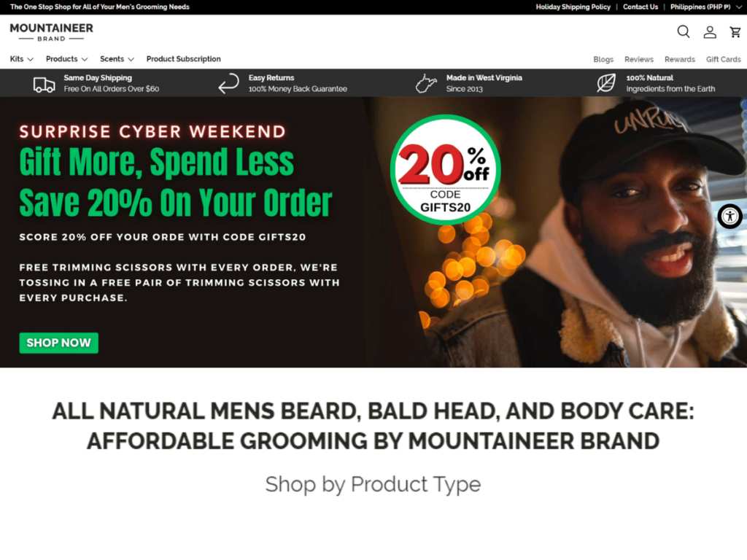This screenshot has height=560, width=747.
Task: Open Product Subscription menu item
Action: click(x=183, y=59)
